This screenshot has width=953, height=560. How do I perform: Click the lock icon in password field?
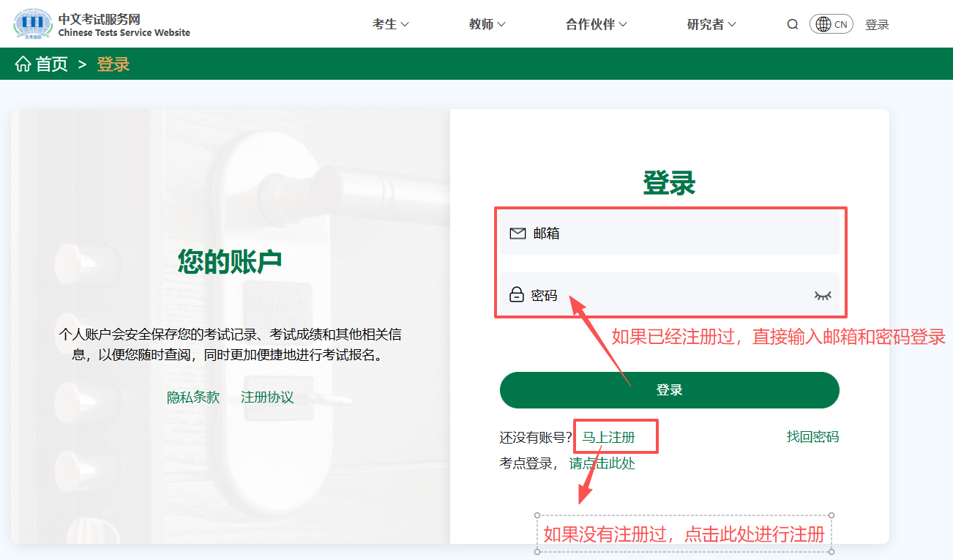[517, 295]
